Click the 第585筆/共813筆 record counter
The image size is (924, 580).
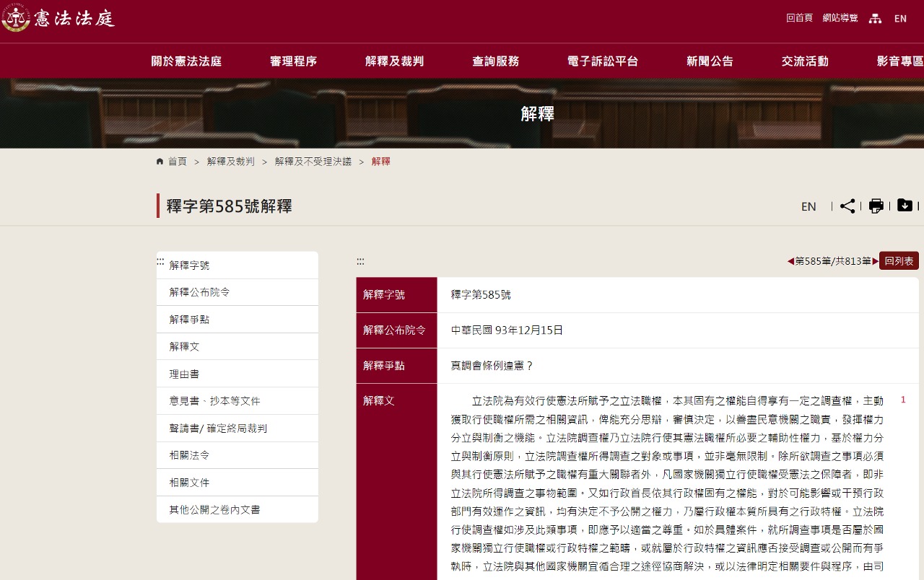833,261
